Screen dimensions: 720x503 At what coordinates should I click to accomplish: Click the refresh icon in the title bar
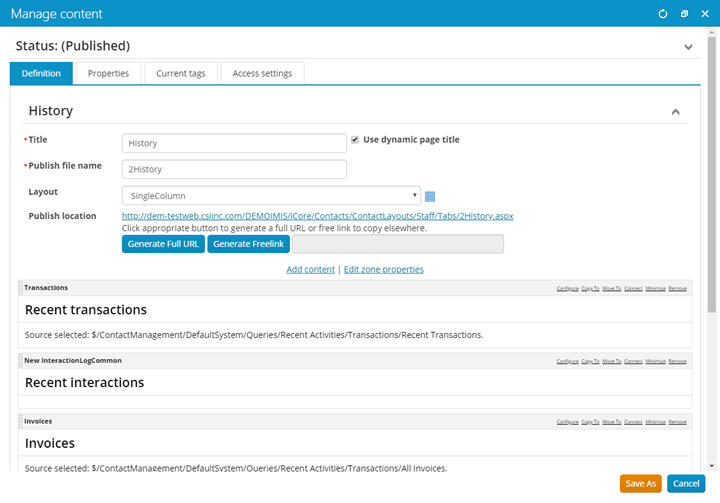(662, 14)
